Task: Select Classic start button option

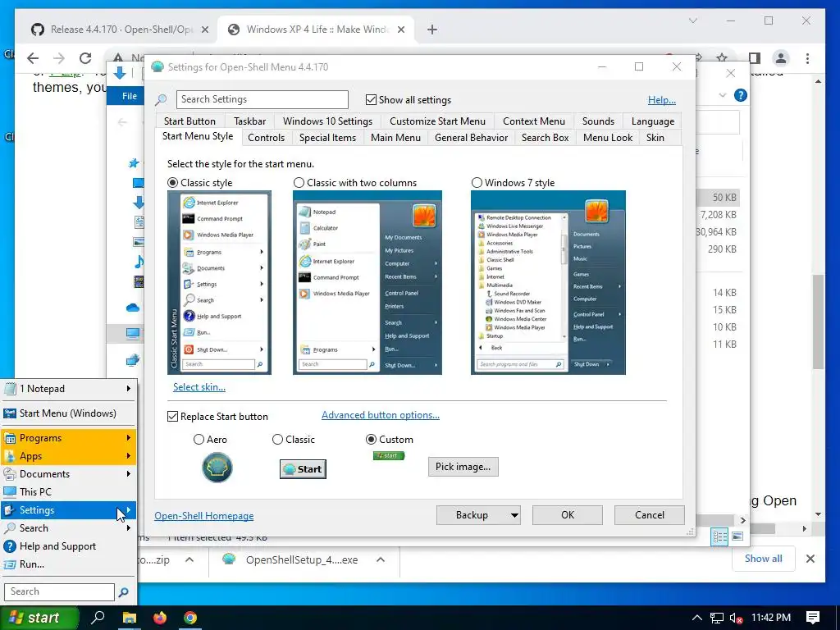Action: pyautogui.click(x=277, y=440)
